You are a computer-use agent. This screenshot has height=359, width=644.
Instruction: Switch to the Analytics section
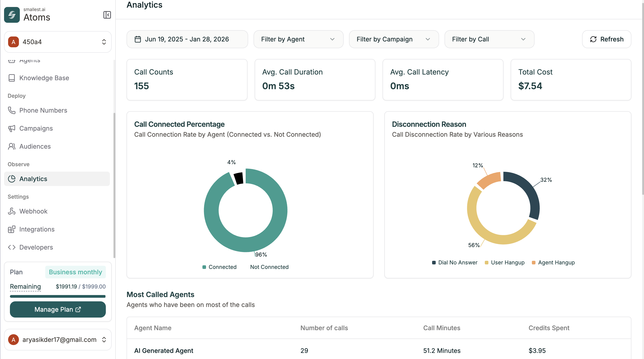pos(33,179)
